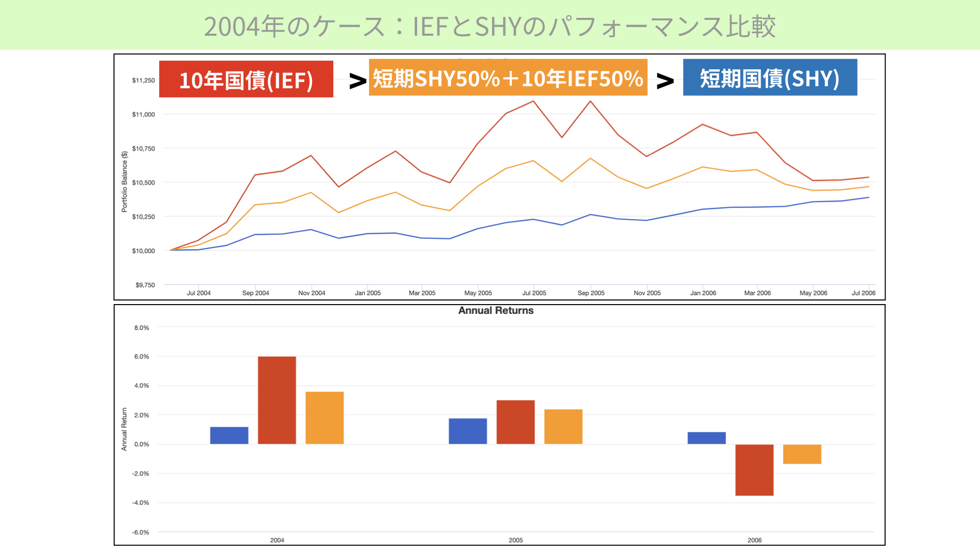
Task: Click the Jan 2006 x-axis label
Action: click(x=703, y=293)
